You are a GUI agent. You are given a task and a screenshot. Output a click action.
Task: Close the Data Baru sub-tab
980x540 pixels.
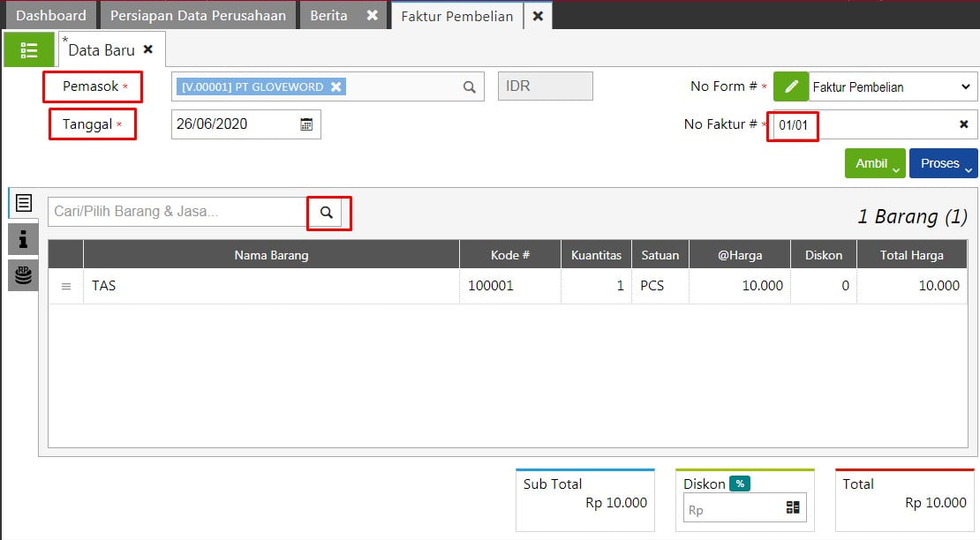click(148, 49)
